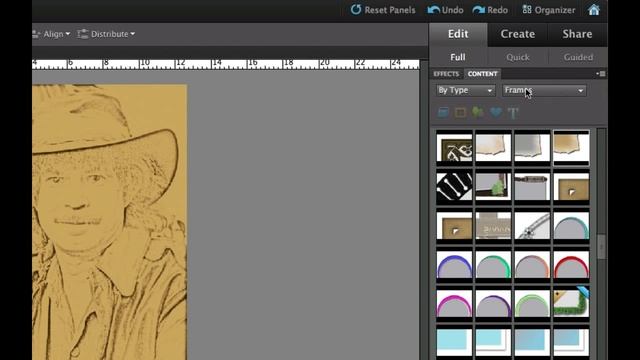Open the Align dropdown menu

coord(51,34)
